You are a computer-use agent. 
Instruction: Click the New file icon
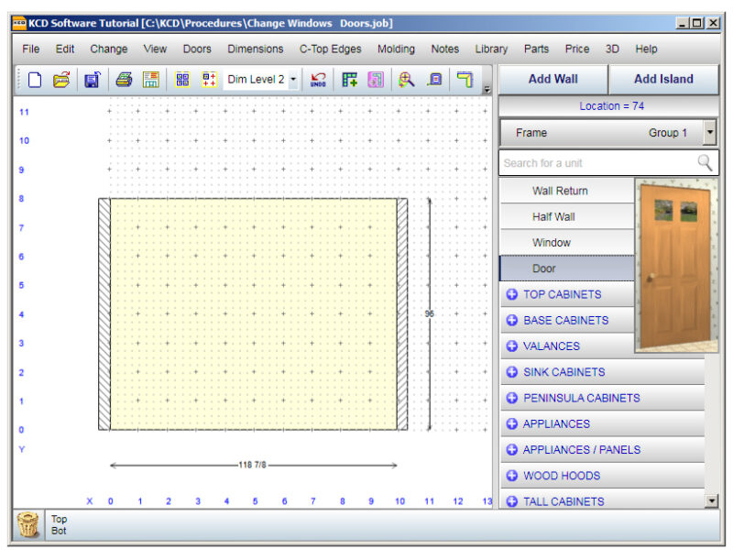coord(35,80)
